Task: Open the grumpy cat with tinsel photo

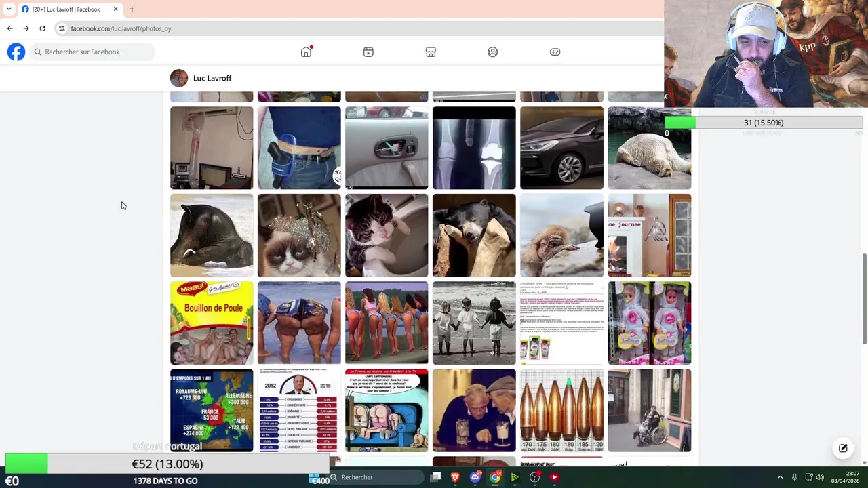Action: [x=299, y=235]
